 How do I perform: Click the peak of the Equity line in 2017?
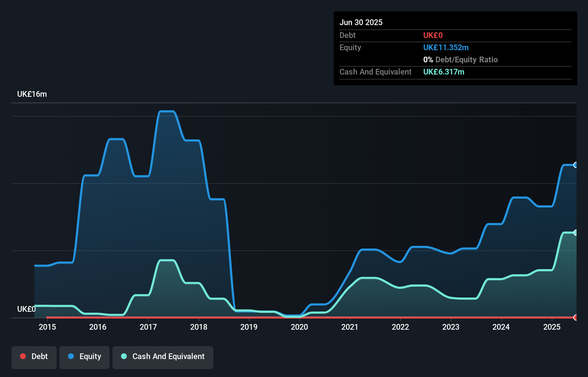pyautogui.click(x=167, y=111)
